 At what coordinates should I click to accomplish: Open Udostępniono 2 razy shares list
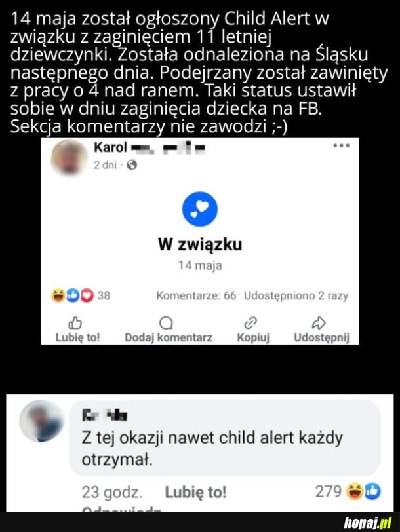296,295
